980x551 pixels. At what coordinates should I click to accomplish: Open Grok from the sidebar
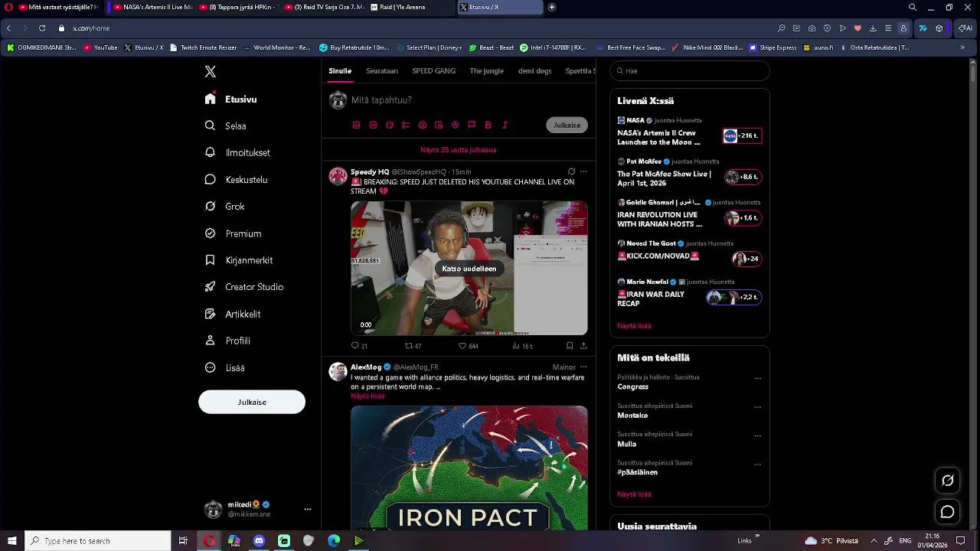[x=225, y=207]
